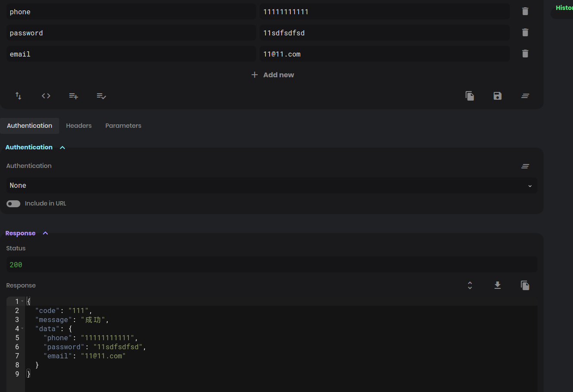The width and height of the screenshot is (573, 392).
Task: Delete the password parameter row
Action: click(525, 32)
